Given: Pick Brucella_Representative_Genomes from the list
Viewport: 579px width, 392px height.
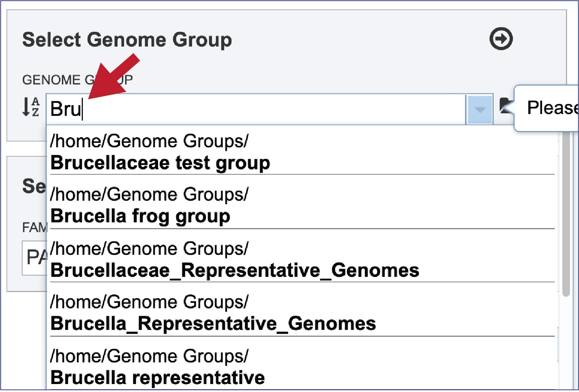Looking at the screenshot, I should [302, 312].
